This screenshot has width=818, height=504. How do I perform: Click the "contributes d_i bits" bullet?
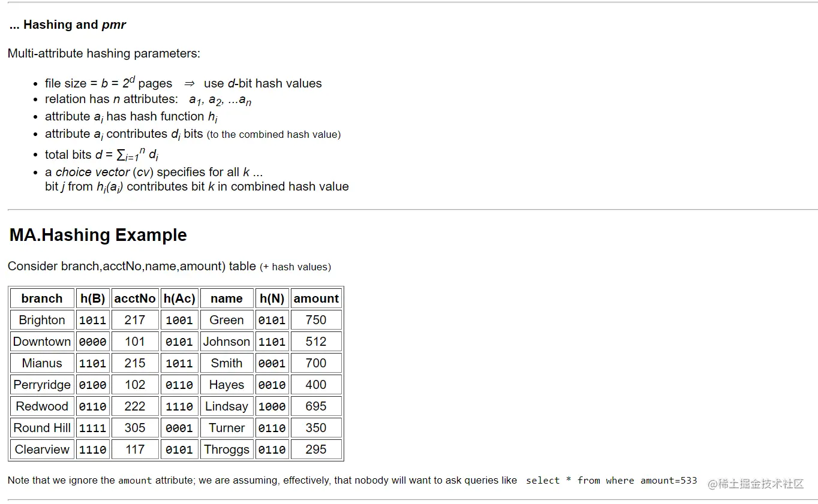(193, 134)
